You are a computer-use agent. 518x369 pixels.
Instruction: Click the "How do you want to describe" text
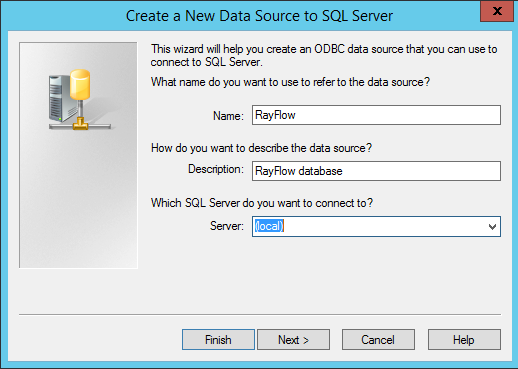point(261,148)
